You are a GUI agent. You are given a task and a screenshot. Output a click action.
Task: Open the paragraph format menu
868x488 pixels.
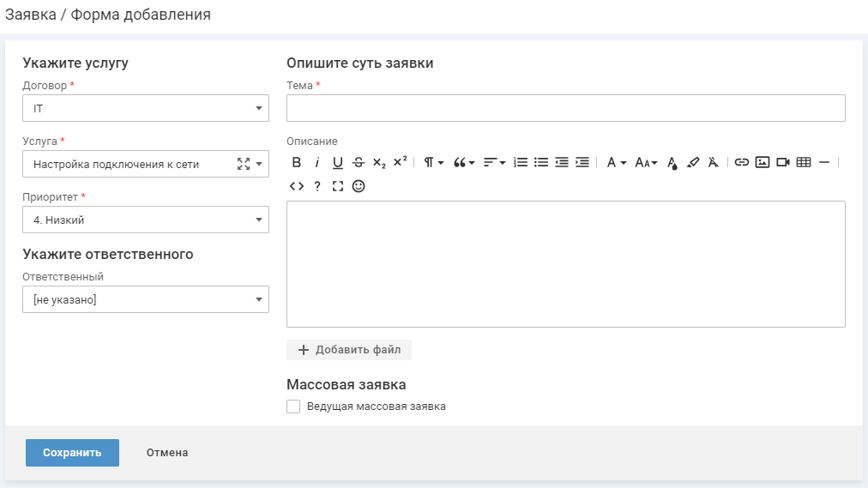coord(433,162)
